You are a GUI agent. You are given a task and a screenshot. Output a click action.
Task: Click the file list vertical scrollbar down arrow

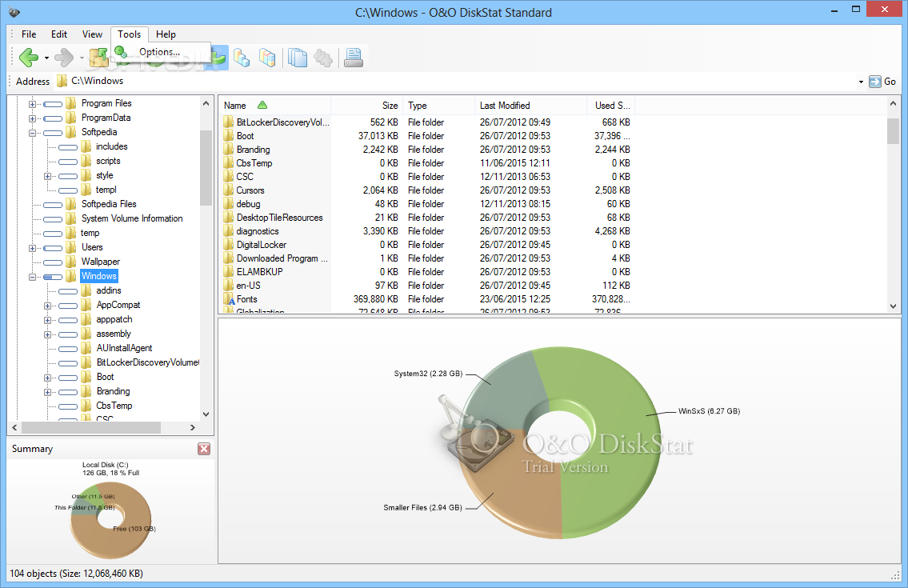click(x=893, y=306)
